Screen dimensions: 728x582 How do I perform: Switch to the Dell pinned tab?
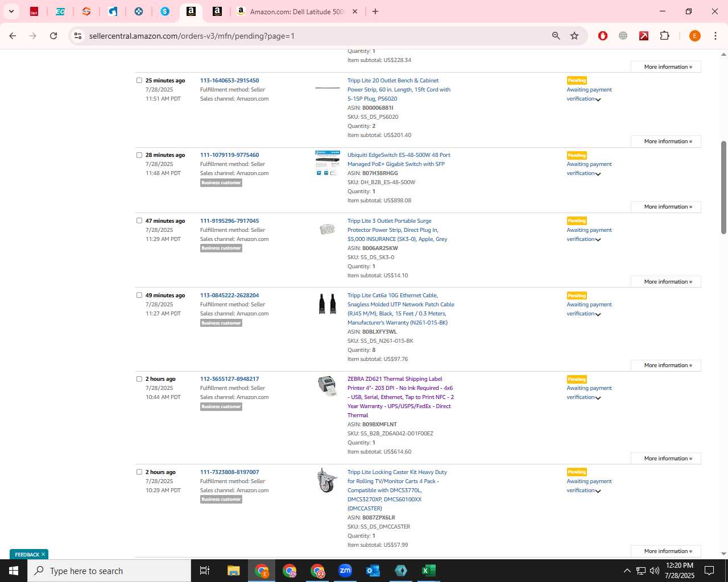(x=34, y=11)
